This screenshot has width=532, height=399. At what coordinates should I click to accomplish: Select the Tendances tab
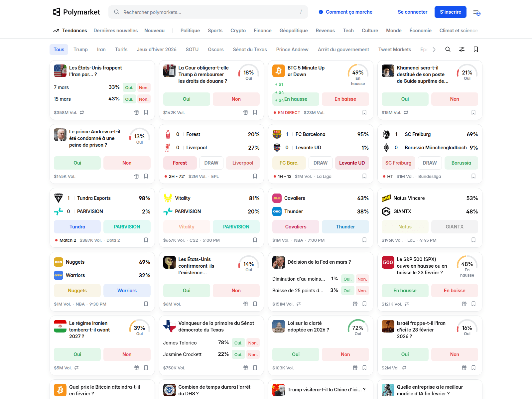70,31
